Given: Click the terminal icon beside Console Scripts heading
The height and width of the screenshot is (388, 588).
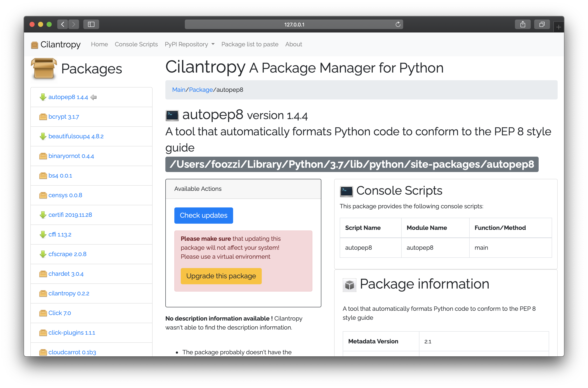Looking at the screenshot, I should point(346,191).
